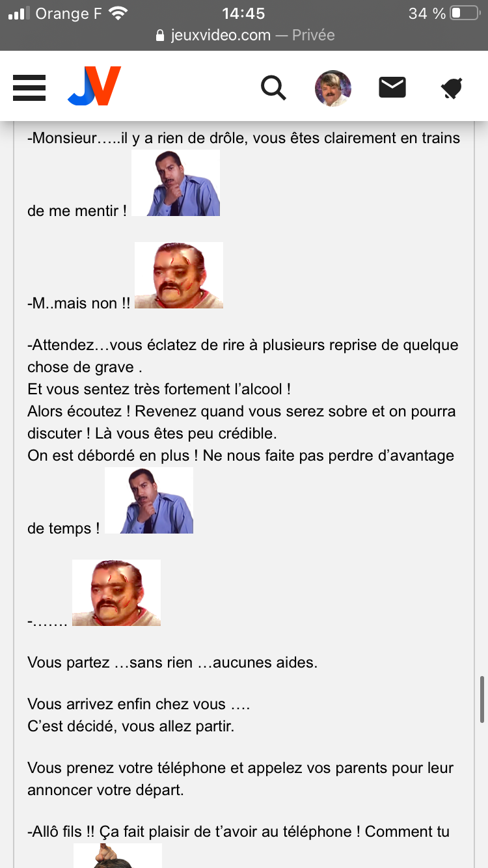
Task: Open private messages envelope icon
Action: point(392,87)
